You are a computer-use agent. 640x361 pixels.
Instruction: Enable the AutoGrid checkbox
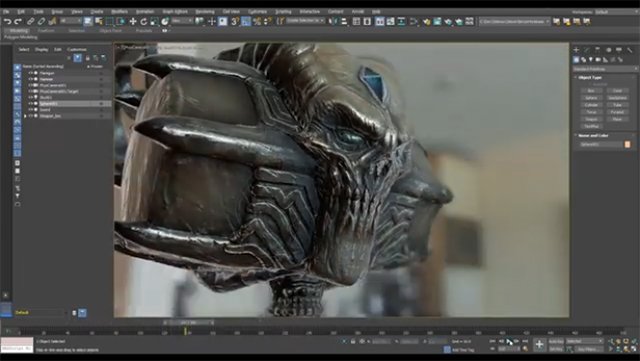point(590,84)
